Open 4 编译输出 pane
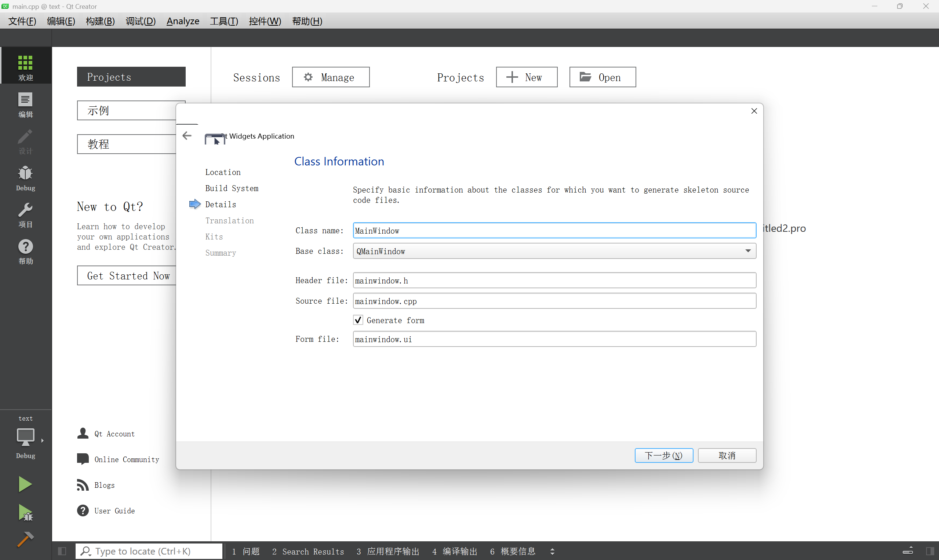 (455, 551)
